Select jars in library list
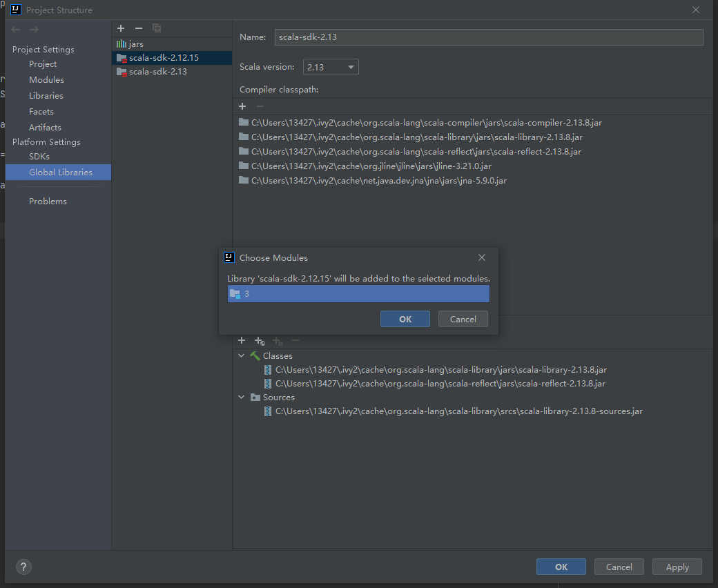This screenshot has width=718, height=588. (x=172, y=44)
